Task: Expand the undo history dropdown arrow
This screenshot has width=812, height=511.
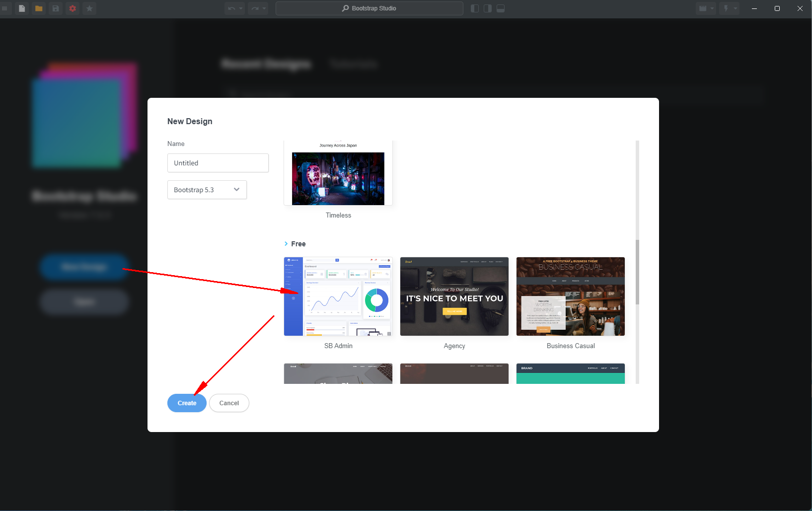Action: tap(241, 8)
